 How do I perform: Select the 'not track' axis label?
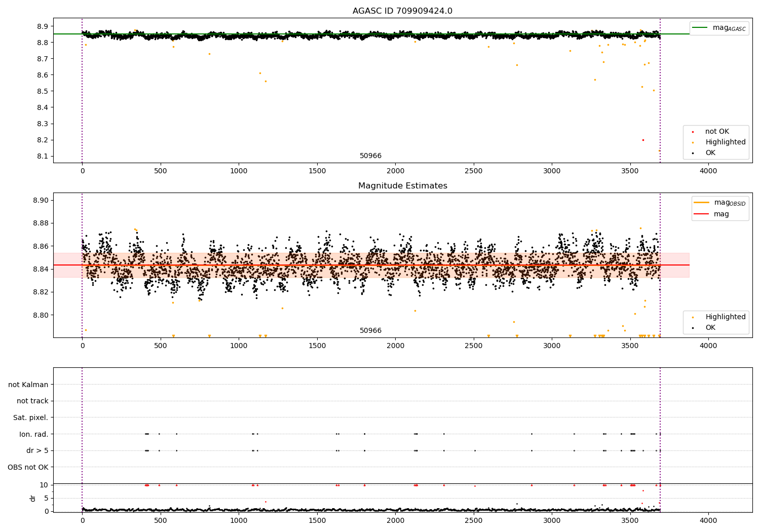point(32,401)
